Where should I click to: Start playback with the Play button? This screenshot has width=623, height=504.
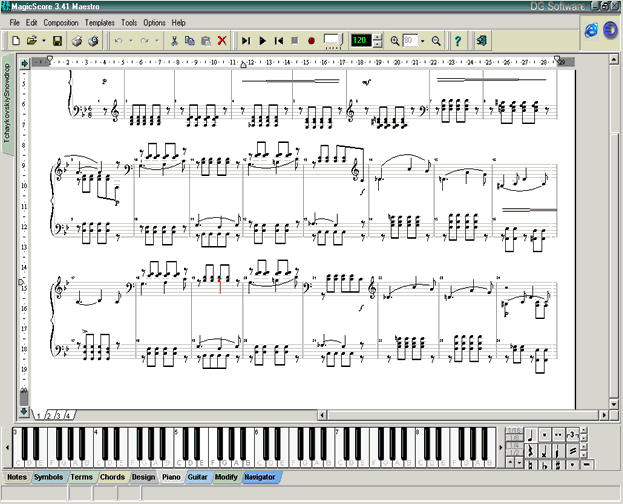pos(262,41)
